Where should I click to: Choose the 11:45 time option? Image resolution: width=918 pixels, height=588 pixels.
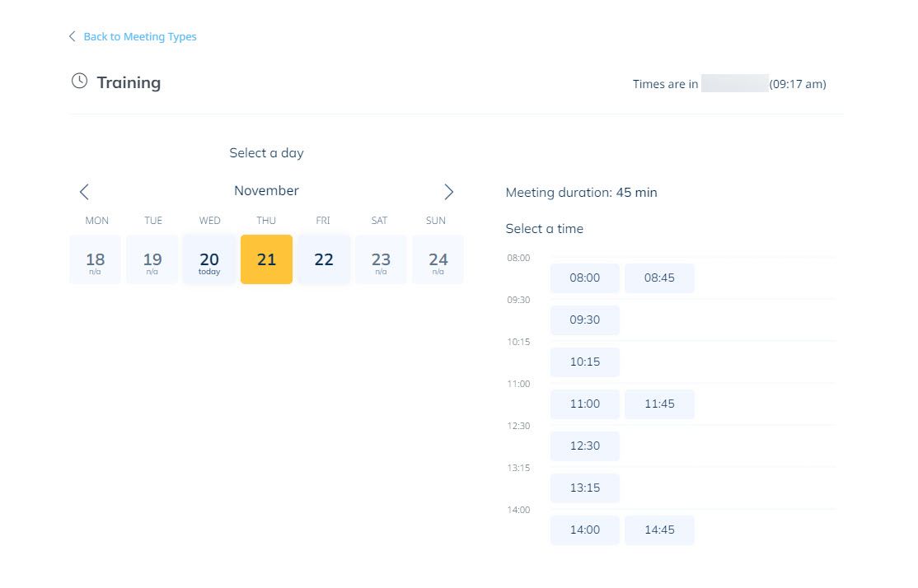(659, 404)
